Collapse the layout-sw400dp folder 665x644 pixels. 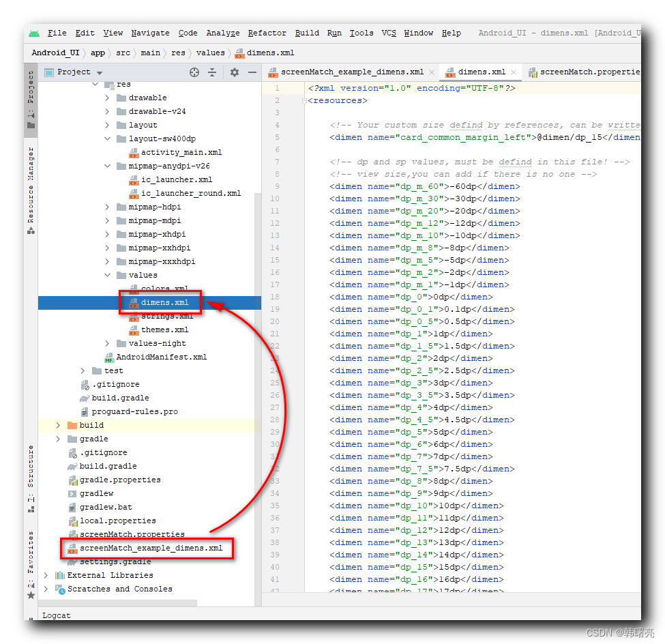[108, 138]
